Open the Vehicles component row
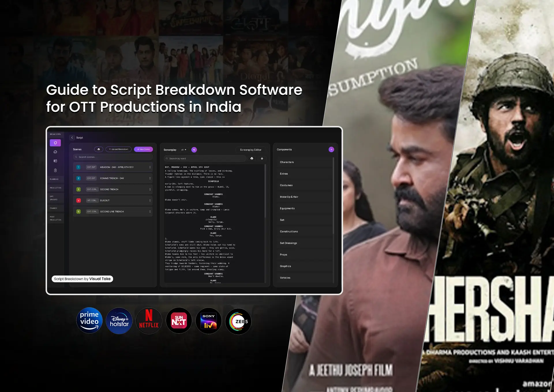 tap(304, 278)
